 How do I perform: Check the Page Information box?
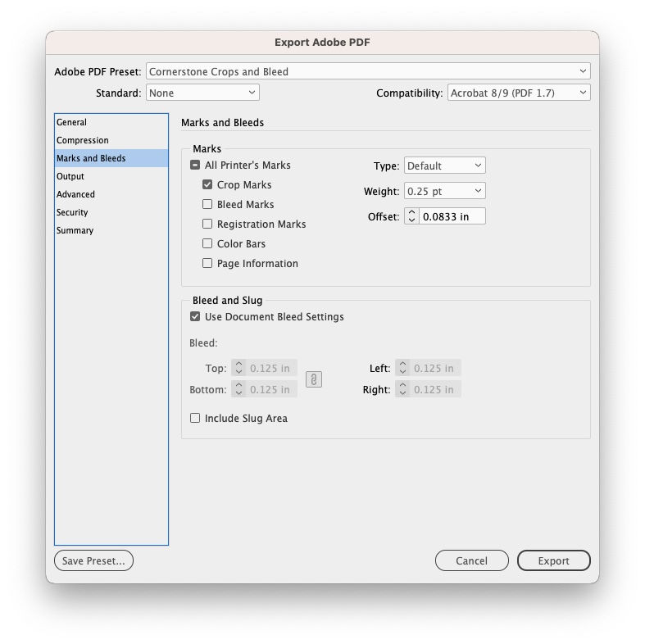tap(207, 264)
